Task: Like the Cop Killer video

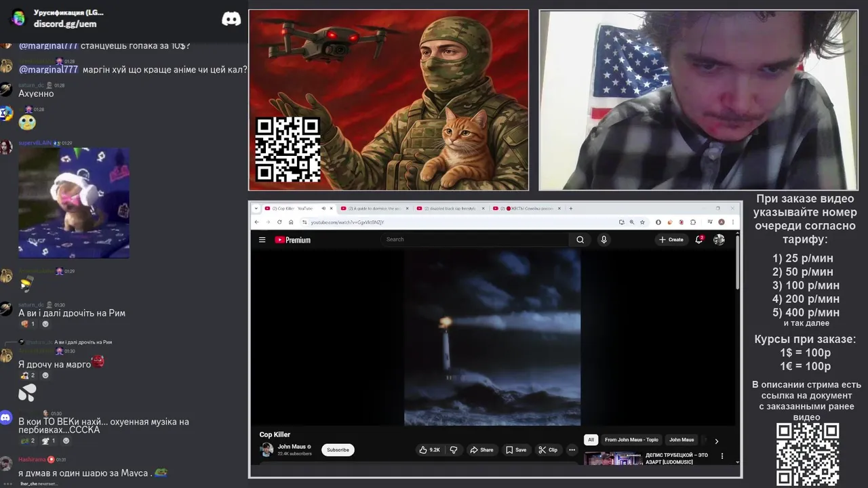Action: pyautogui.click(x=429, y=450)
